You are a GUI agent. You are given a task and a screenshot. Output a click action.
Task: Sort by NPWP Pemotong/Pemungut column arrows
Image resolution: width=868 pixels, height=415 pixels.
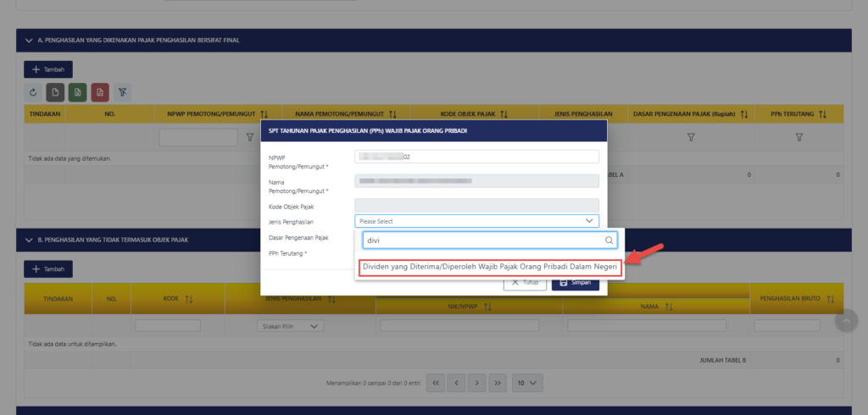(x=264, y=113)
